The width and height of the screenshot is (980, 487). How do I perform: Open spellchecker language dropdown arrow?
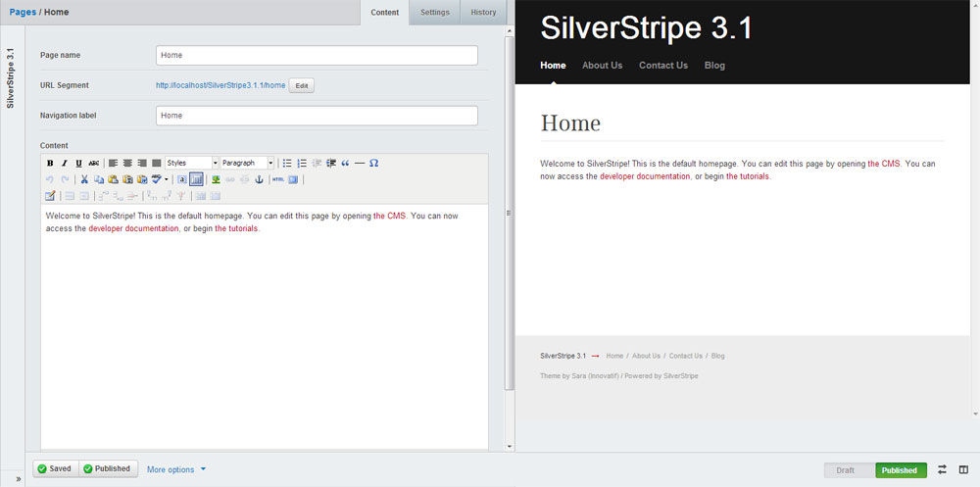tap(167, 179)
